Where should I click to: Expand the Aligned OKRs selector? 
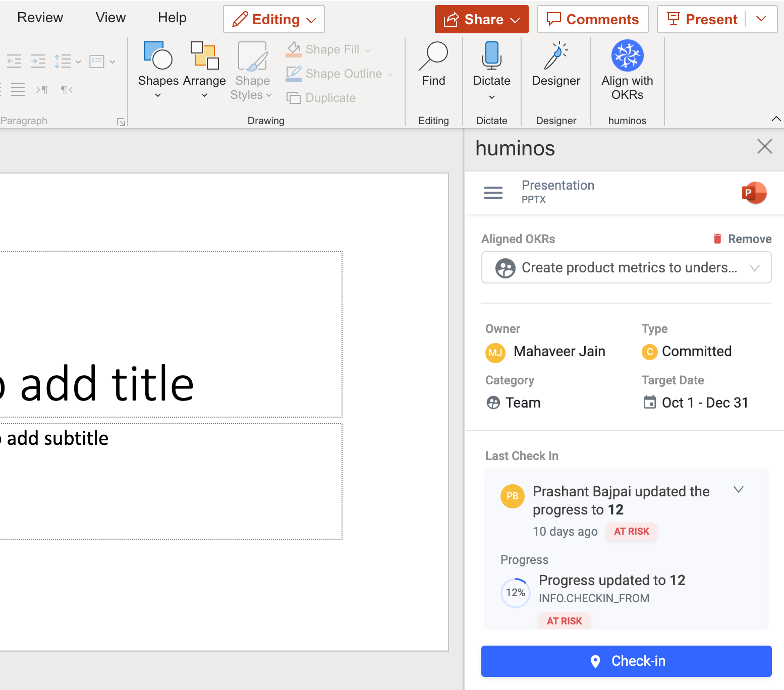point(627,267)
